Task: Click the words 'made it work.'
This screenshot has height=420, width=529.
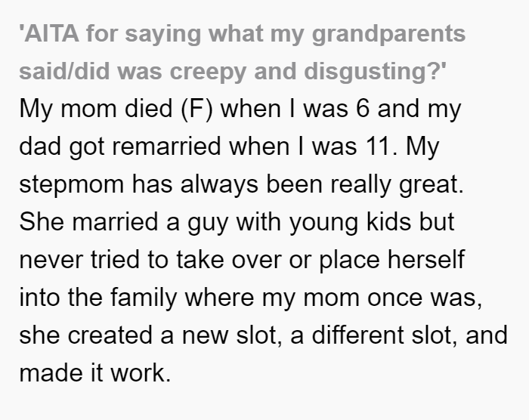Action: point(95,373)
